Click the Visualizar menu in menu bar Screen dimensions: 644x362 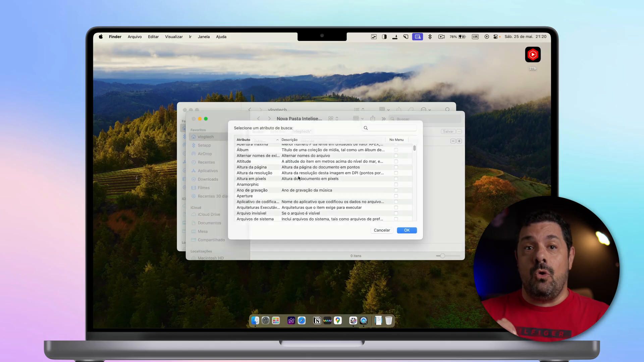(x=174, y=37)
